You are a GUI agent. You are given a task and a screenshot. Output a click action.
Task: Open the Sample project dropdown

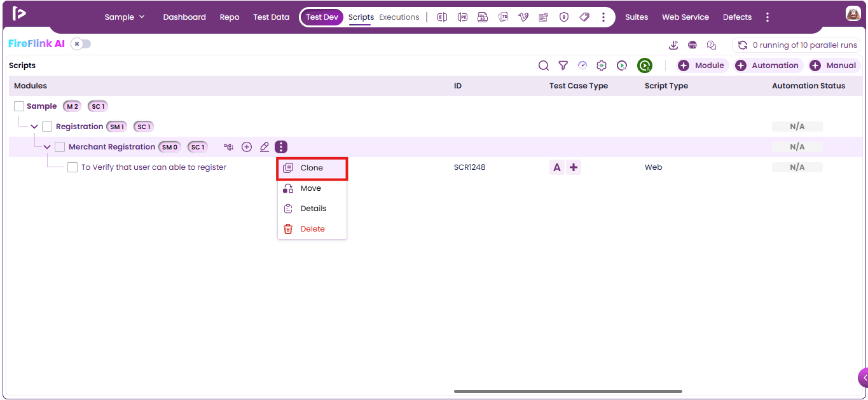[x=125, y=17]
